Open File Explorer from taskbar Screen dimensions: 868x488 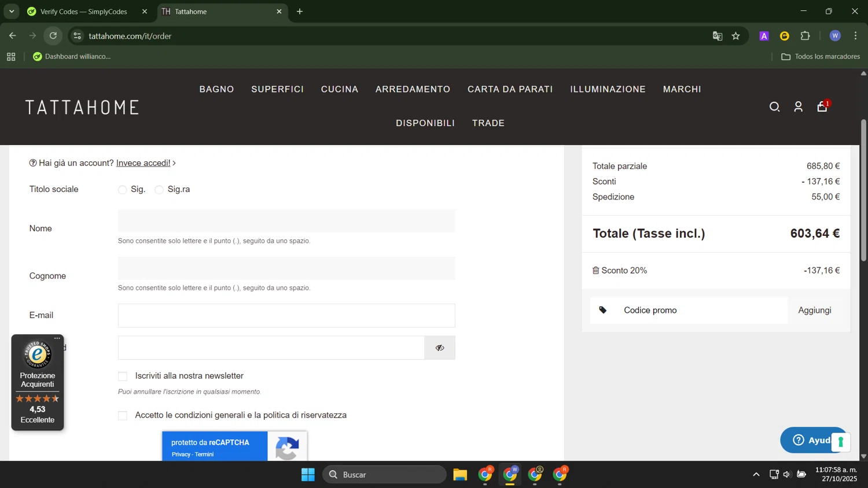[460, 475]
